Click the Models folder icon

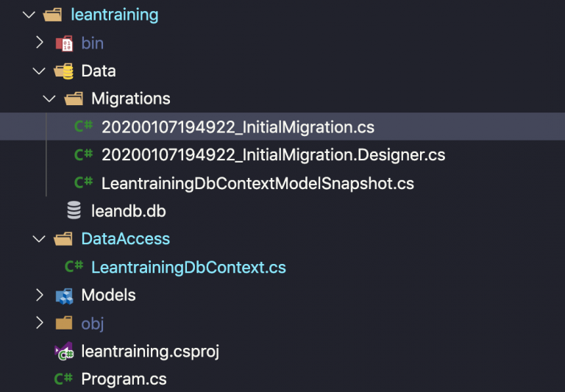click(64, 296)
